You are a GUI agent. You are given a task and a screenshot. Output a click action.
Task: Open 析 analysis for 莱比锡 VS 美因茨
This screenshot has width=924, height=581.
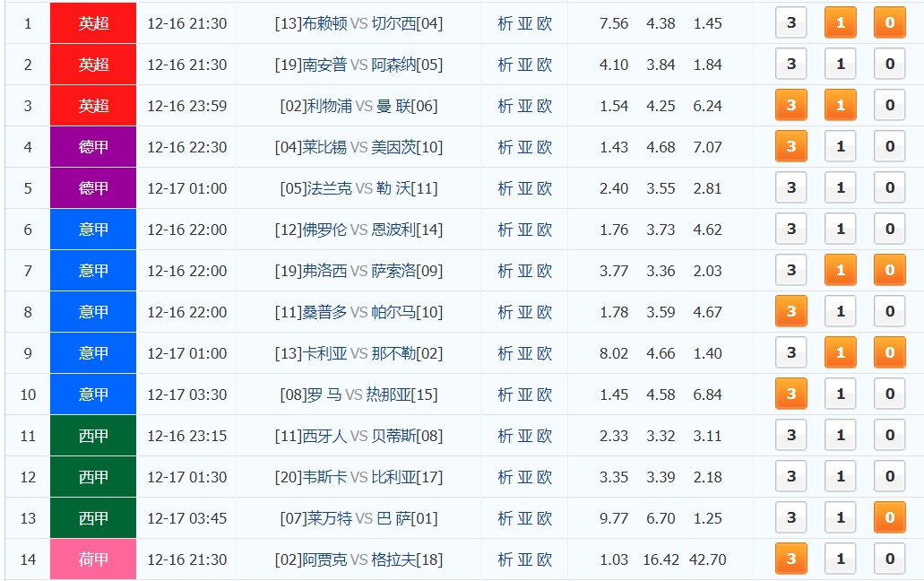[x=505, y=147]
